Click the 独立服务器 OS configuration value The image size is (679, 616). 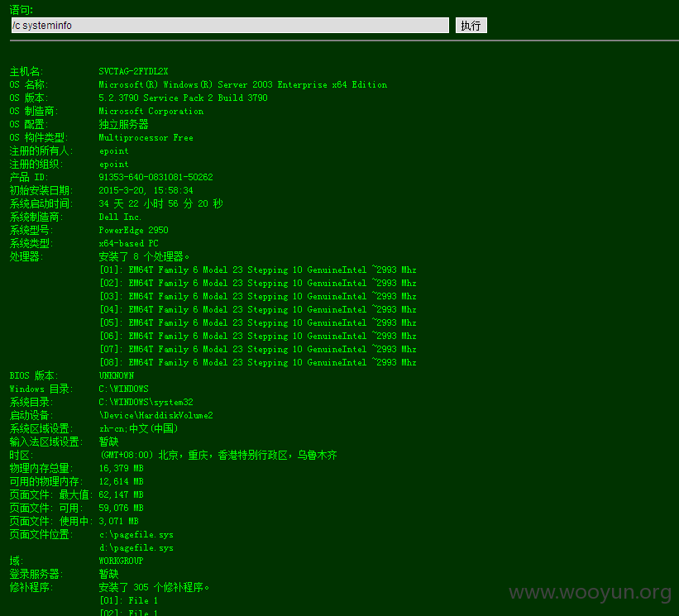pyautogui.click(x=123, y=125)
